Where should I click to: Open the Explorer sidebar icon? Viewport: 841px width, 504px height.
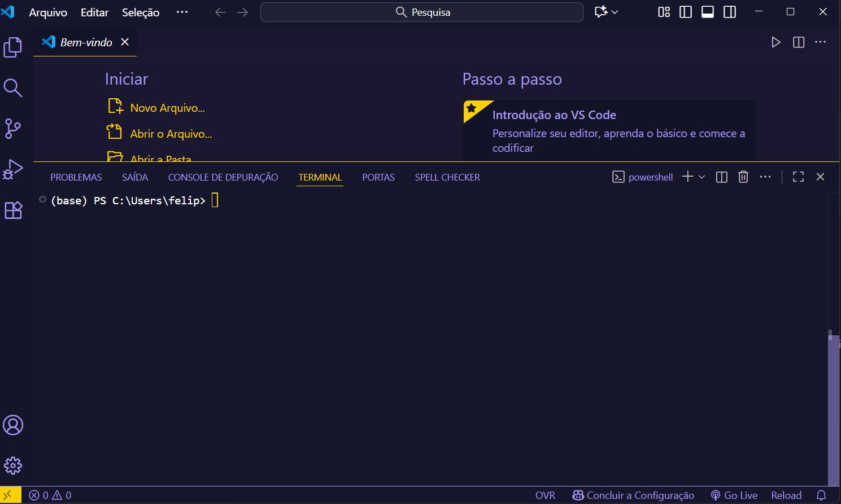coord(12,47)
